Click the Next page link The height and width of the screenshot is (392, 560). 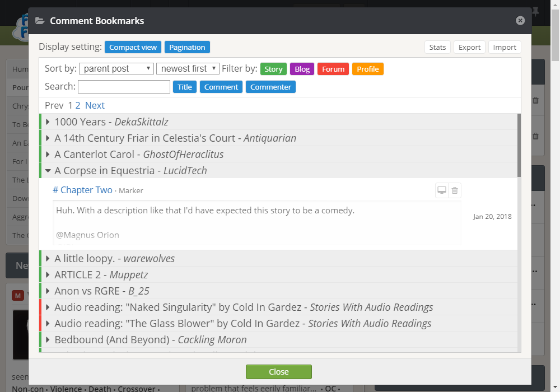point(95,105)
